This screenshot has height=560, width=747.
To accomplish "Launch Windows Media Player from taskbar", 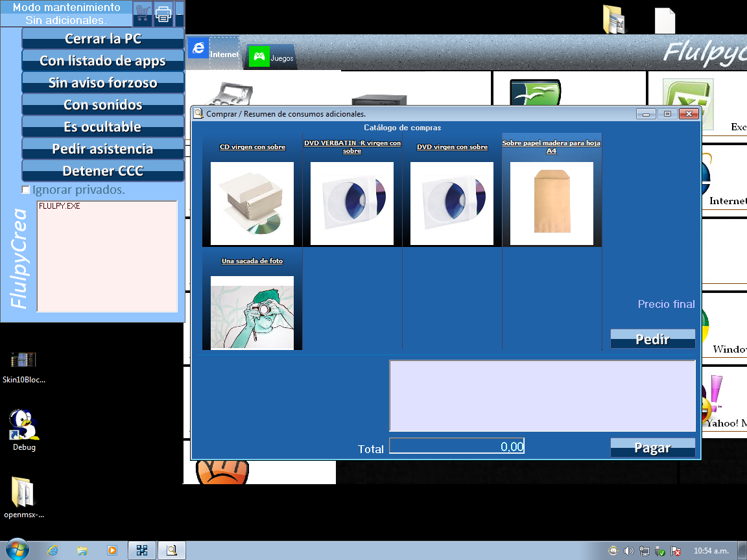I will pyautogui.click(x=112, y=550).
